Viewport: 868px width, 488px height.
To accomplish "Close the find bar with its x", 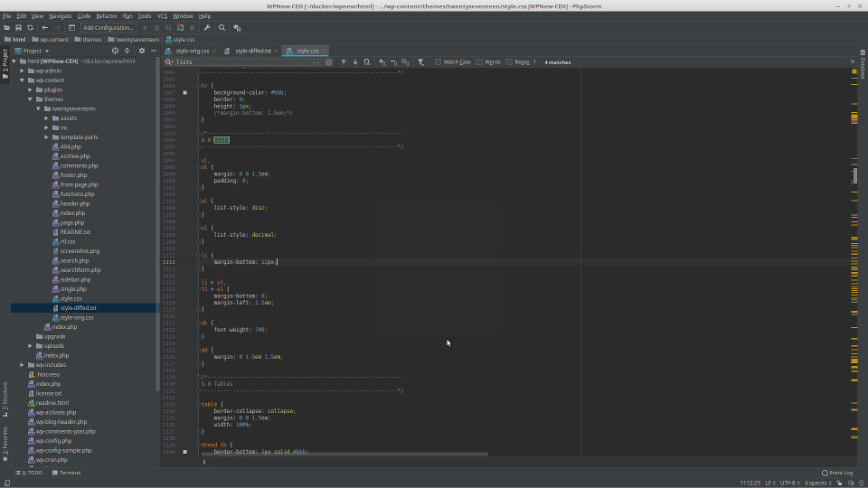I will point(853,62).
